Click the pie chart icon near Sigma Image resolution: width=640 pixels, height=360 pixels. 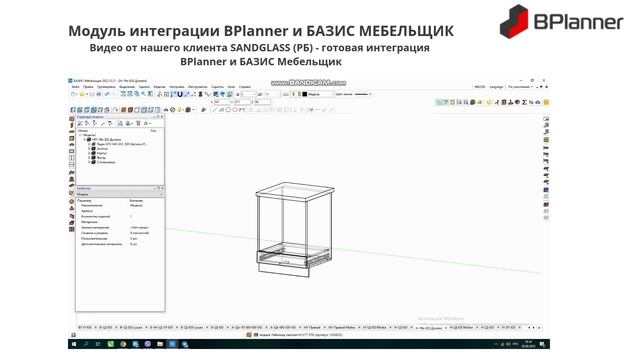point(517,102)
